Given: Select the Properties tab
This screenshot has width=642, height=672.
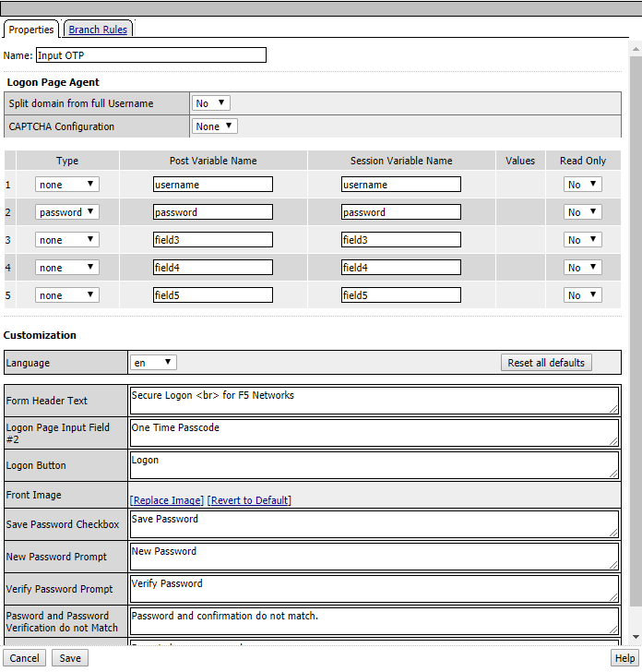Looking at the screenshot, I should click(x=31, y=30).
